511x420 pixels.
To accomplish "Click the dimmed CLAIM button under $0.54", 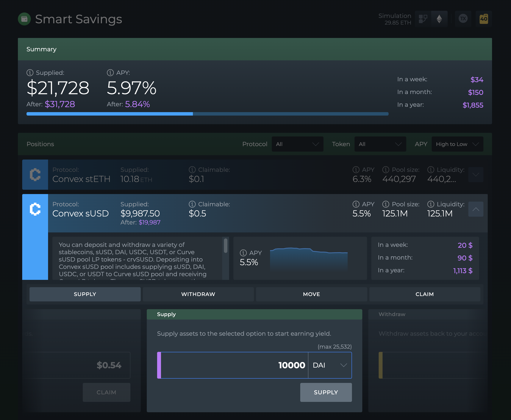I will tap(106, 392).
